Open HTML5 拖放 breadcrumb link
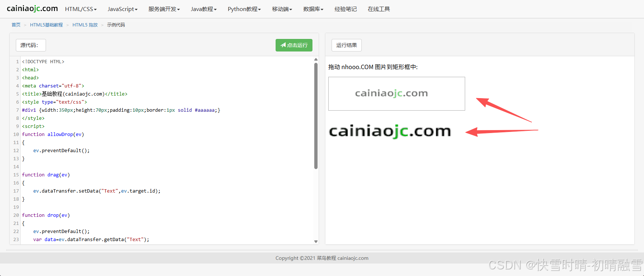Screen dimensions: 644x276 coord(85,25)
